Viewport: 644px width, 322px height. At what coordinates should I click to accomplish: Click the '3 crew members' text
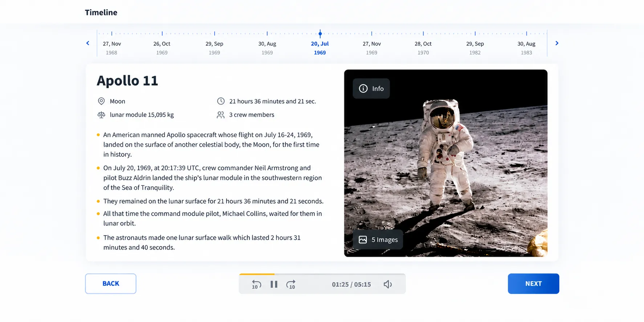tap(252, 115)
